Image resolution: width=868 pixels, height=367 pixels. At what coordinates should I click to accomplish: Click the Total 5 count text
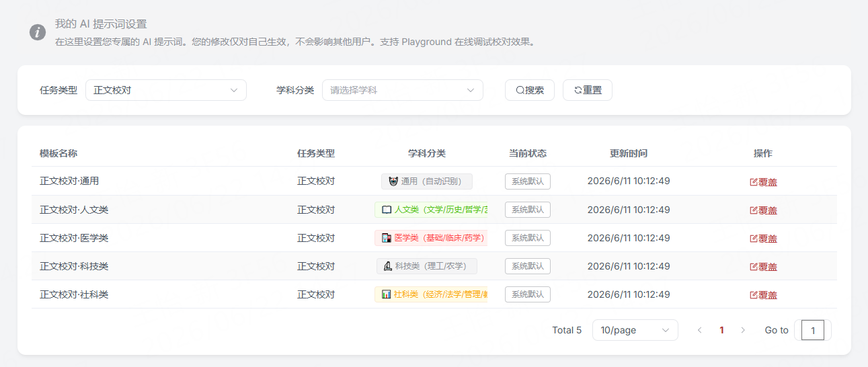(x=567, y=330)
